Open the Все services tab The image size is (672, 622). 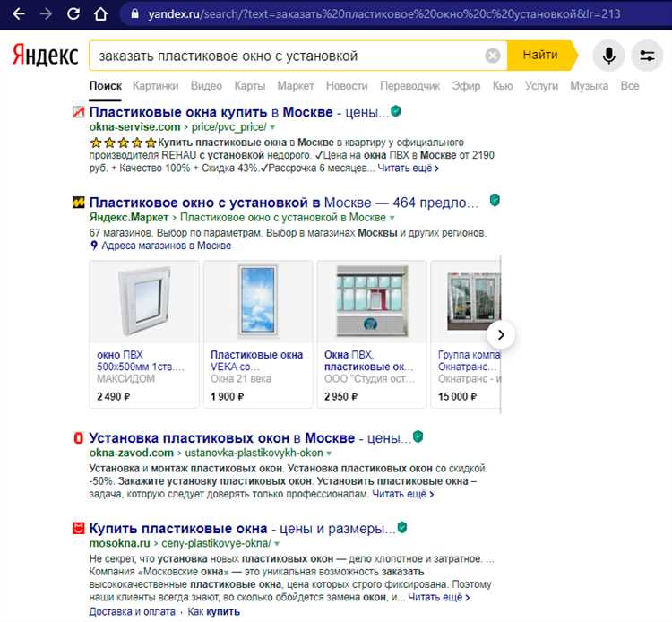(x=630, y=86)
